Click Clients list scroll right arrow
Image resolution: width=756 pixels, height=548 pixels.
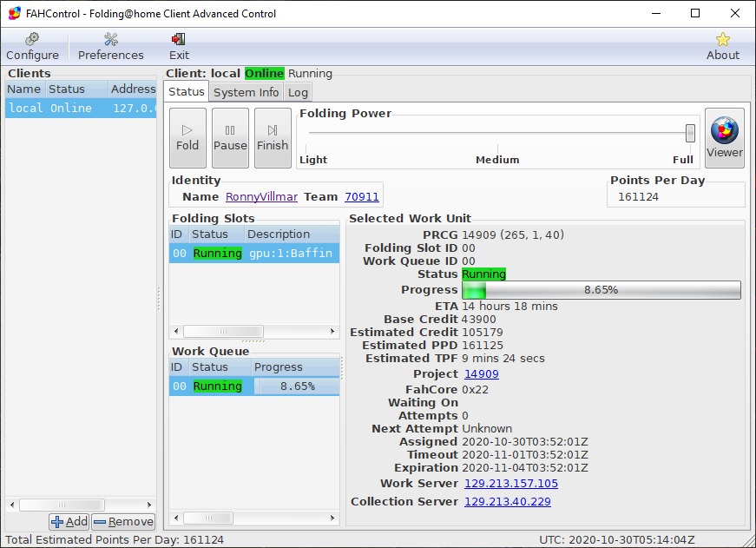[149, 505]
